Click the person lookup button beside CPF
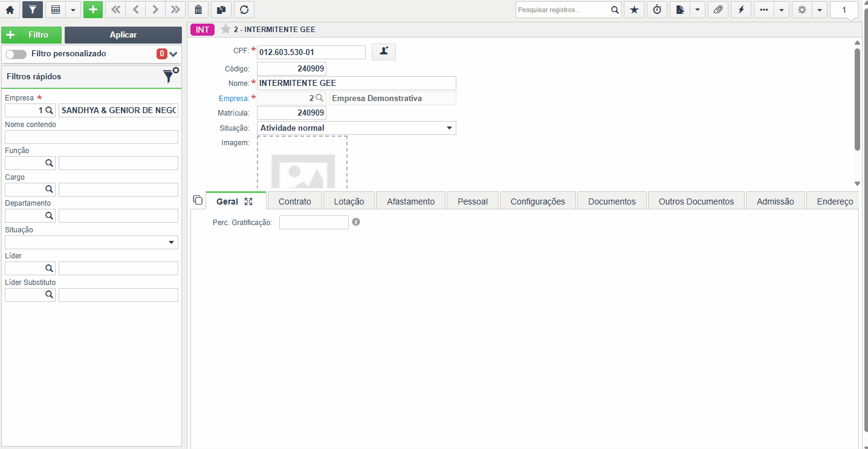The width and height of the screenshot is (868, 449). pyautogui.click(x=384, y=52)
